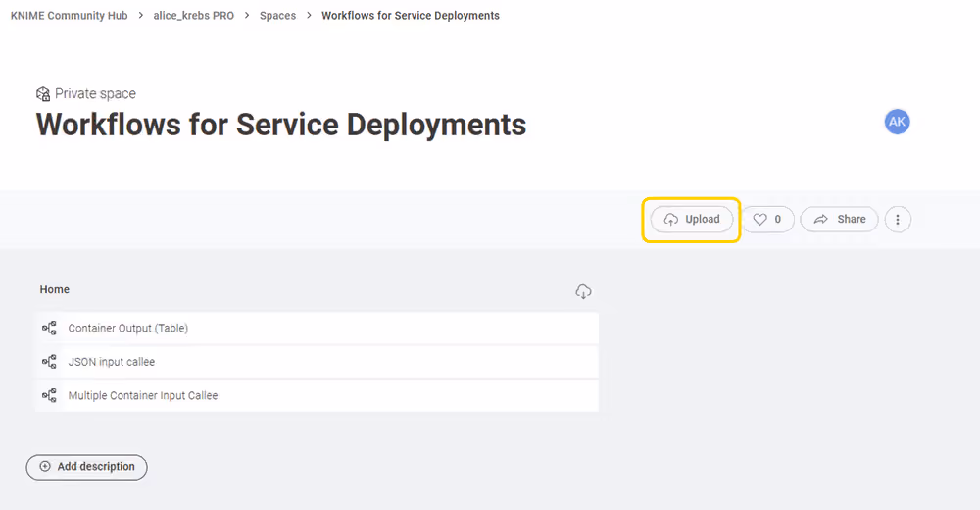Click workflow icon beside JSON input callee
Screen dimensions: 980x510
point(49,362)
